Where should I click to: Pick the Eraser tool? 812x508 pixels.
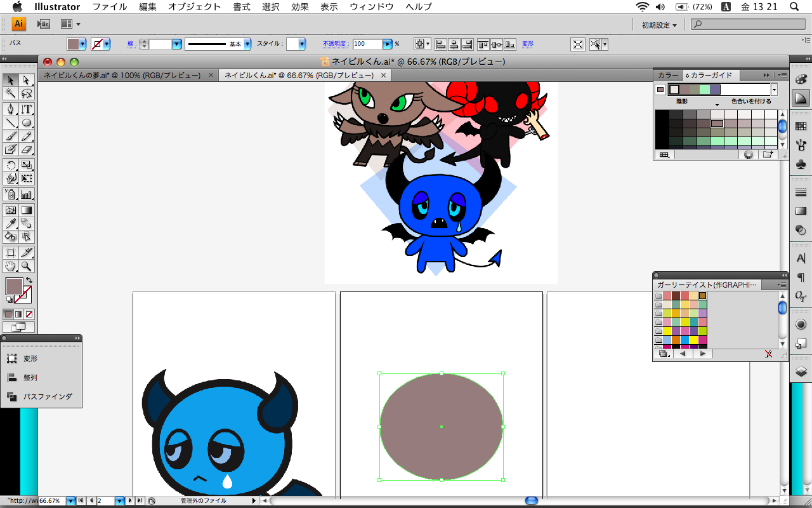27,149
